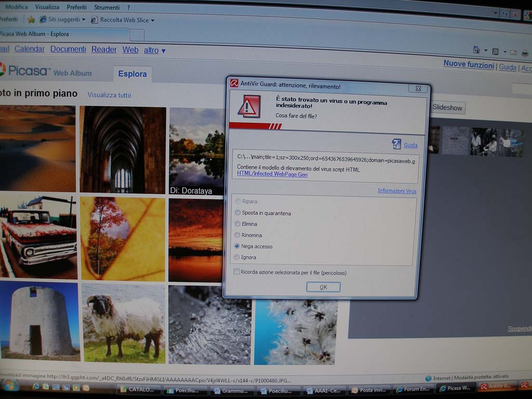Open the sheep photo thumbnail
Viewport: 532px width, 399px height.
coord(124,323)
